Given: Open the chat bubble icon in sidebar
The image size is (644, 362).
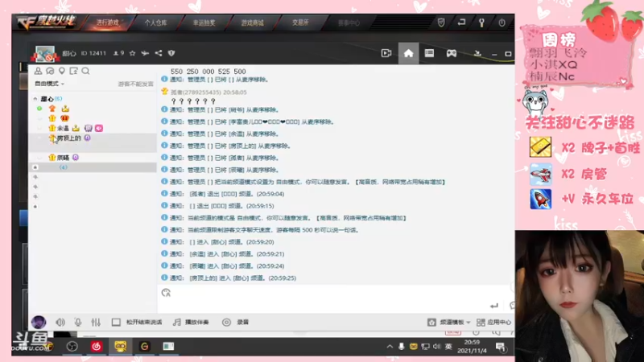Looking at the screenshot, I should (x=50, y=71).
